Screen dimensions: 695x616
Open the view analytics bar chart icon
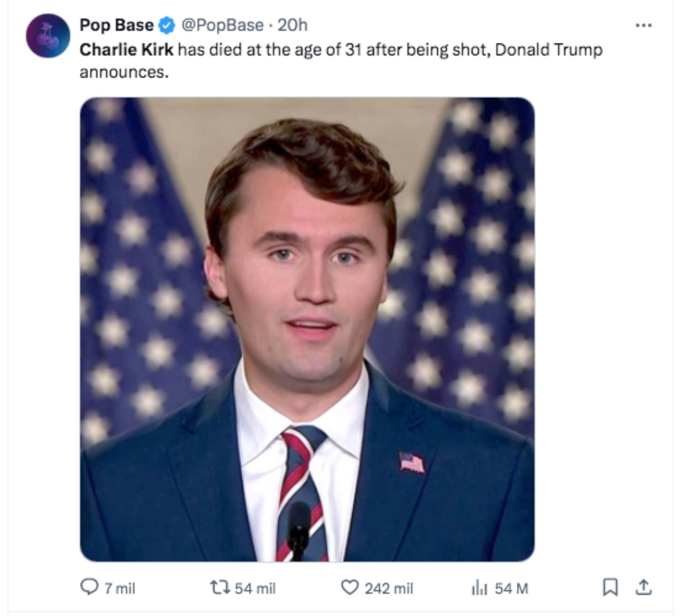(x=480, y=588)
